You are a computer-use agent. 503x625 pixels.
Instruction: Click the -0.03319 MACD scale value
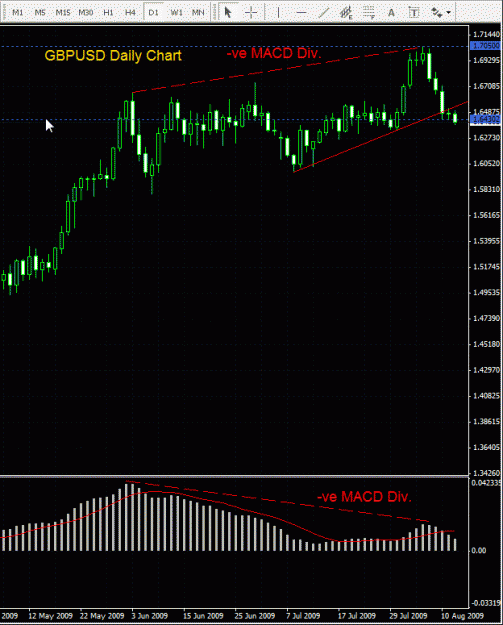pos(485,603)
